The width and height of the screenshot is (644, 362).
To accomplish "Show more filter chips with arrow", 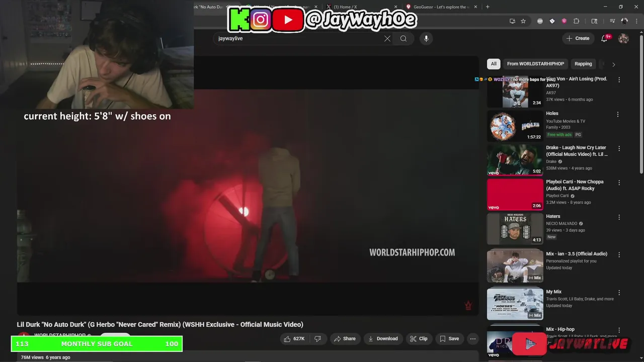I will (x=613, y=64).
